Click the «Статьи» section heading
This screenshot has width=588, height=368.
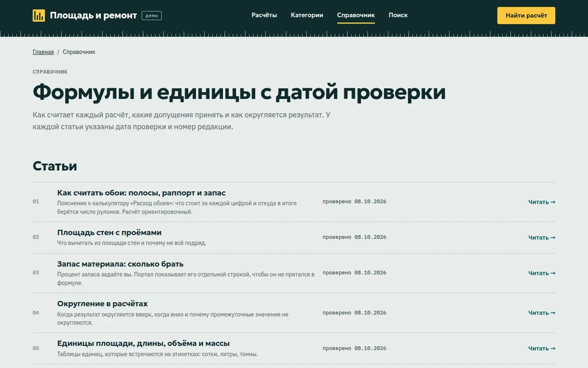[55, 166]
